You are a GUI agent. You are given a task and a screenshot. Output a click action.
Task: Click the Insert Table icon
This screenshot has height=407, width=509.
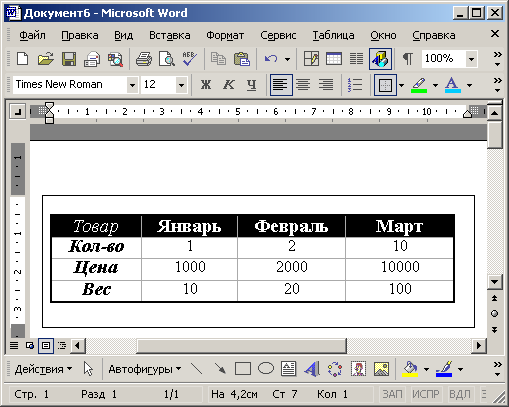[334, 59]
